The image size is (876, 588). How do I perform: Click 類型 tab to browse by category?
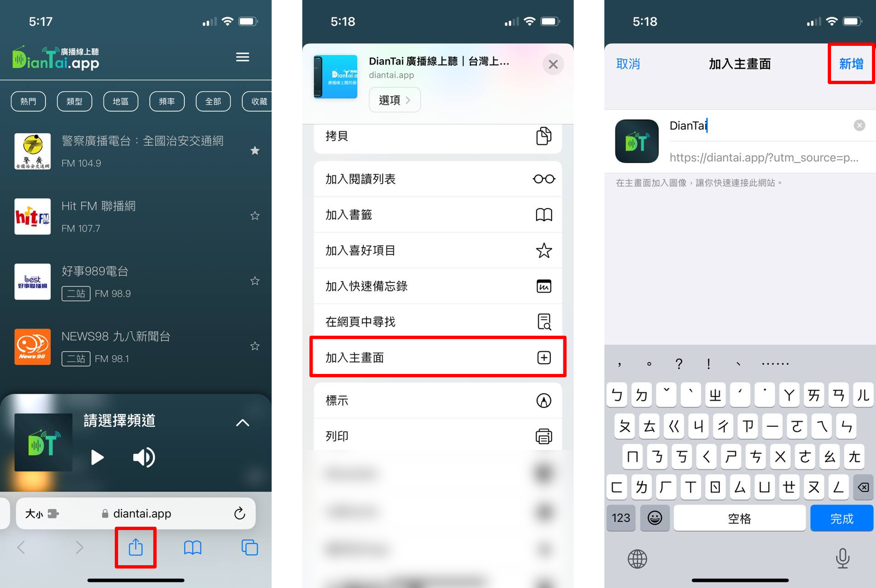[x=73, y=100]
